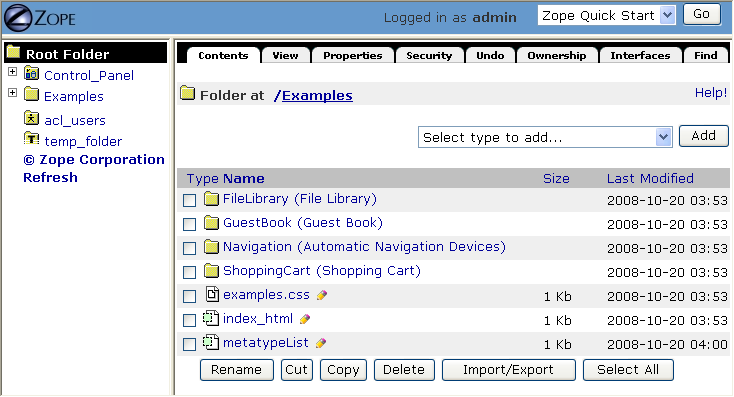Open the Security tab
This screenshot has width=734, height=397.
[429, 55]
